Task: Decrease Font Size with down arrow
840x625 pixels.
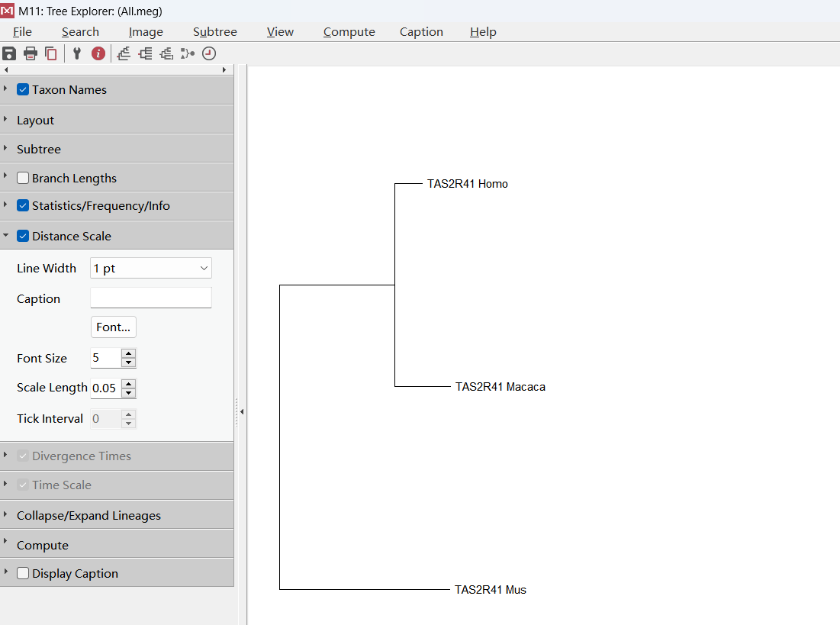Action: point(129,362)
